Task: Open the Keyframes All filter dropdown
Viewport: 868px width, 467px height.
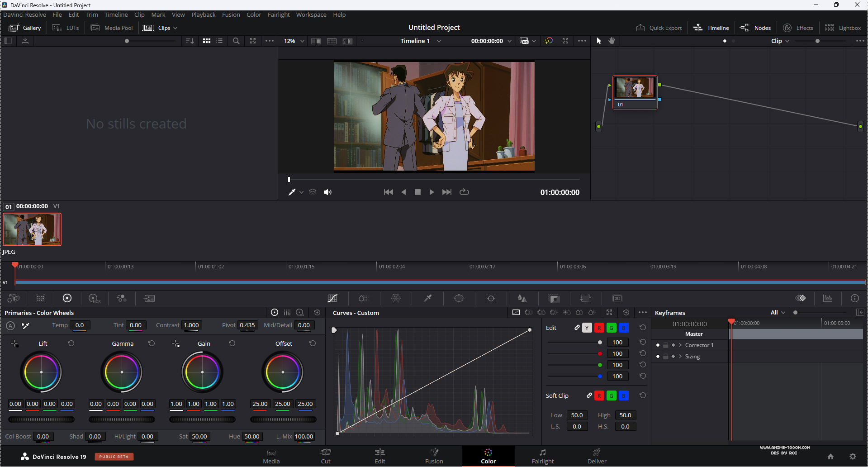Action: (x=778, y=312)
